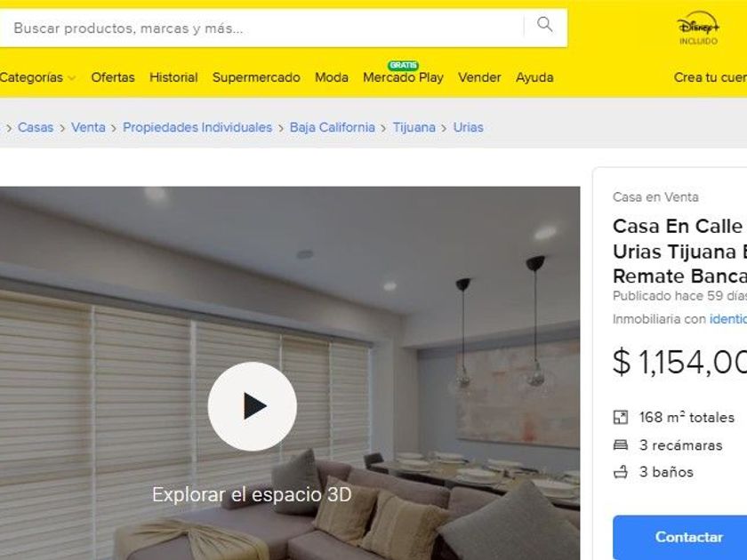Click the bathrooms tub icon
Image resolution: width=747 pixels, height=560 pixels.
point(621,472)
